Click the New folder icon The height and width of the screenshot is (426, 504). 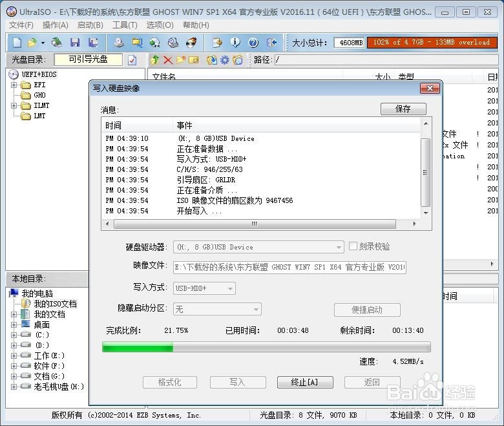click(x=181, y=60)
